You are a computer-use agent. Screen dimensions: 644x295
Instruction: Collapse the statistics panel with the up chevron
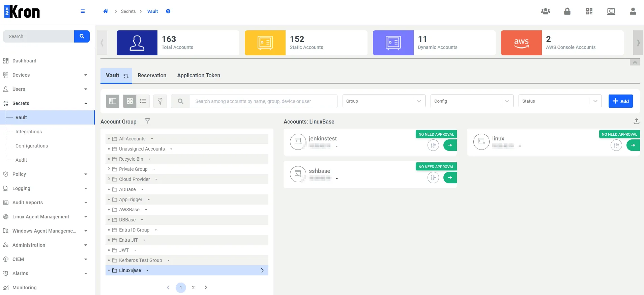[x=635, y=62]
